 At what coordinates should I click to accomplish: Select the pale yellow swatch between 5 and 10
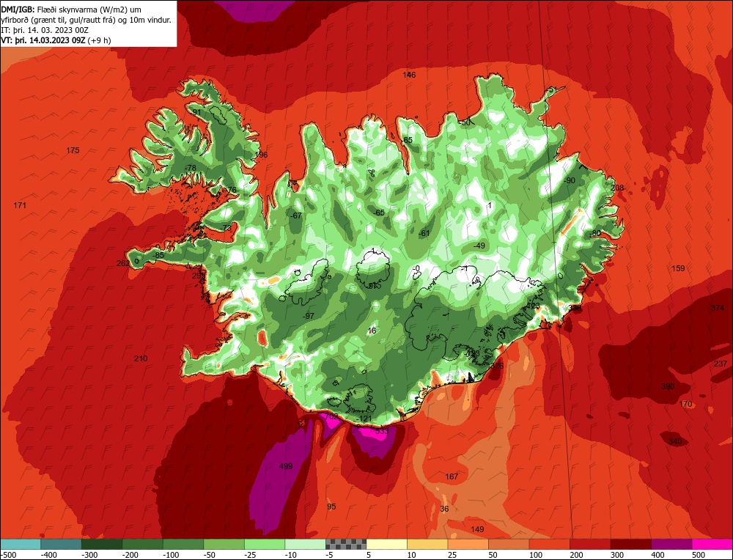click(386, 544)
